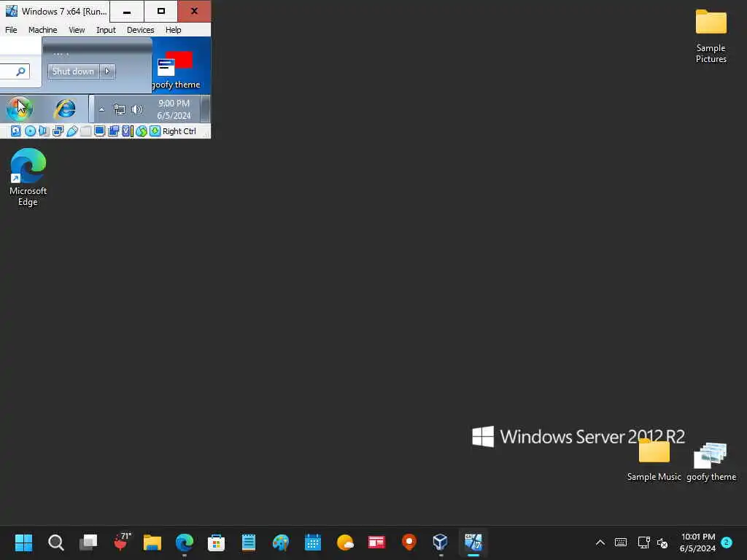Select goofy theme file on host desktop
The height and width of the screenshot is (560, 747).
711,461
